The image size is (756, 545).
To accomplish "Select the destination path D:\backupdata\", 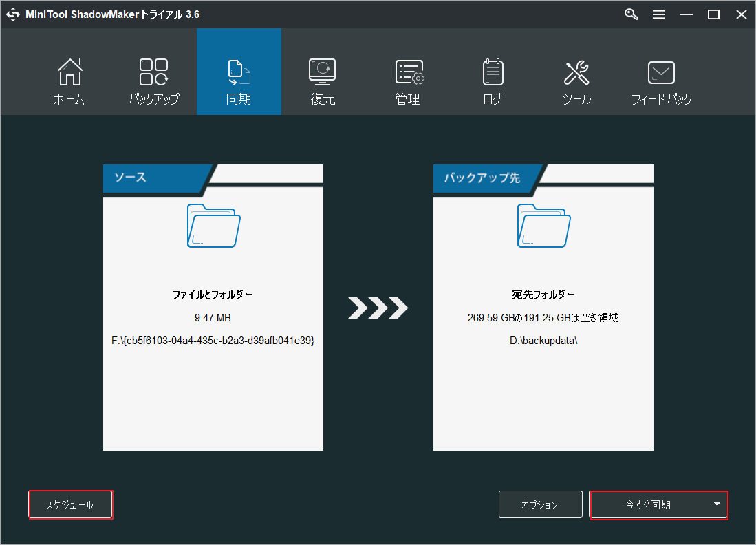I will (x=543, y=341).
